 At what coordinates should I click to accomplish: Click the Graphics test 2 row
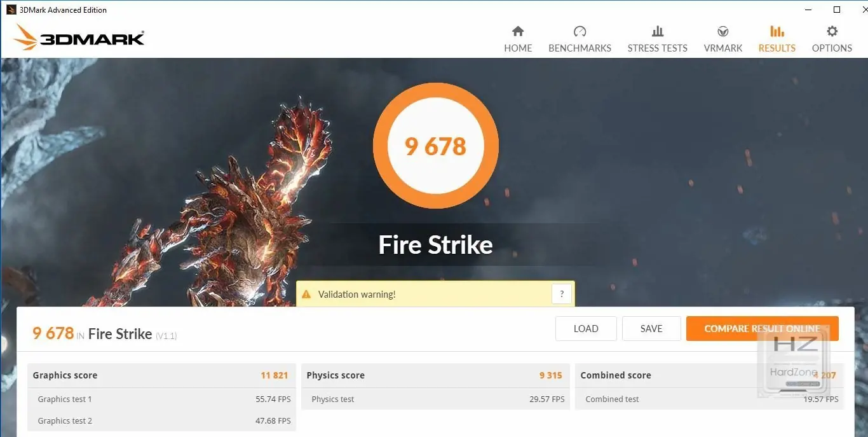click(161, 421)
